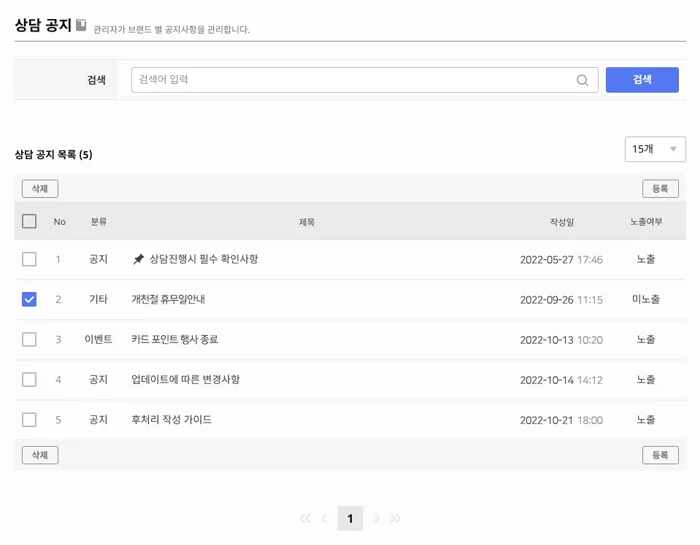
Task: Open notice 업데이트에 따른 변경사항
Action: tap(185, 380)
